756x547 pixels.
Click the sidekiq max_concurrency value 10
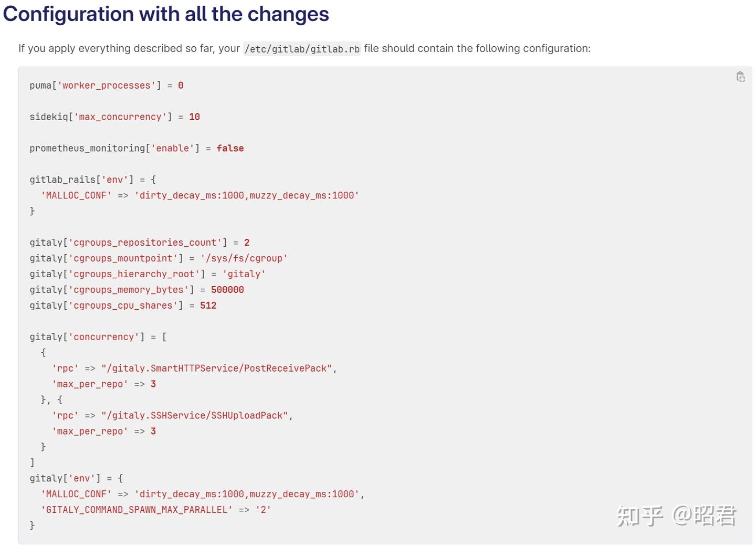(x=194, y=117)
